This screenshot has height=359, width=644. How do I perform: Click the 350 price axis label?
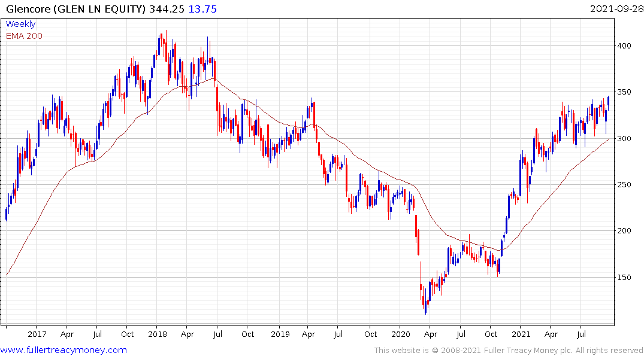click(624, 92)
